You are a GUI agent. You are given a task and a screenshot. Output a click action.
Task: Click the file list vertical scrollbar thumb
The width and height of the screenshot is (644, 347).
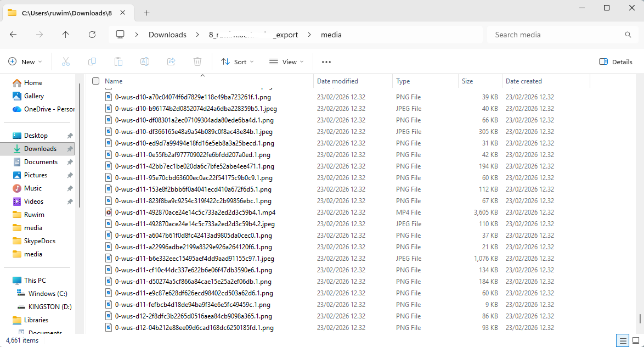pos(640,318)
